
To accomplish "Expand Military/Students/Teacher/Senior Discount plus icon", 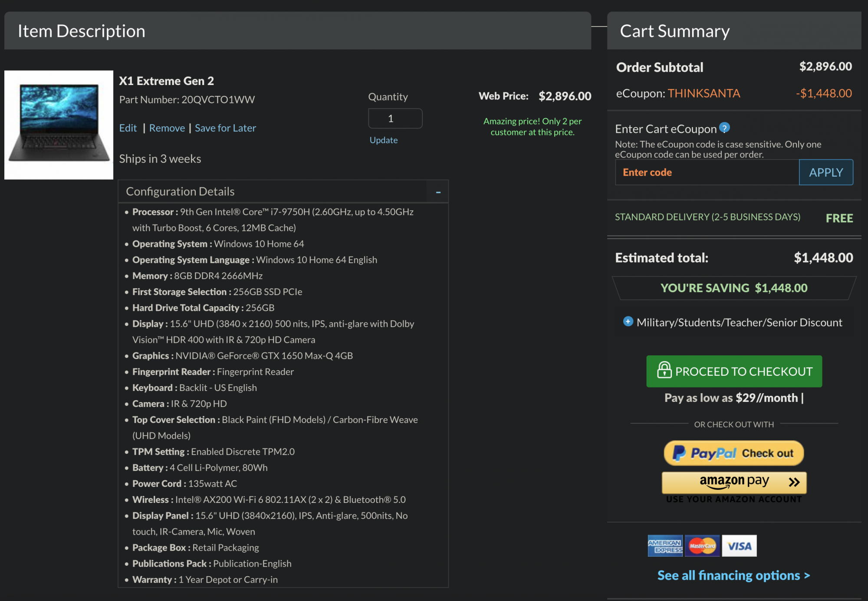I will (x=628, y=322).
